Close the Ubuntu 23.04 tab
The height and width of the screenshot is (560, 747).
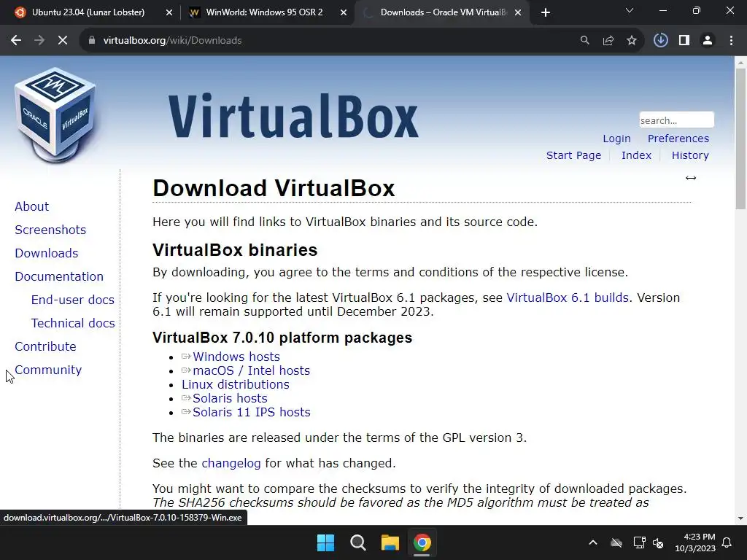click(x=169, y=12)
